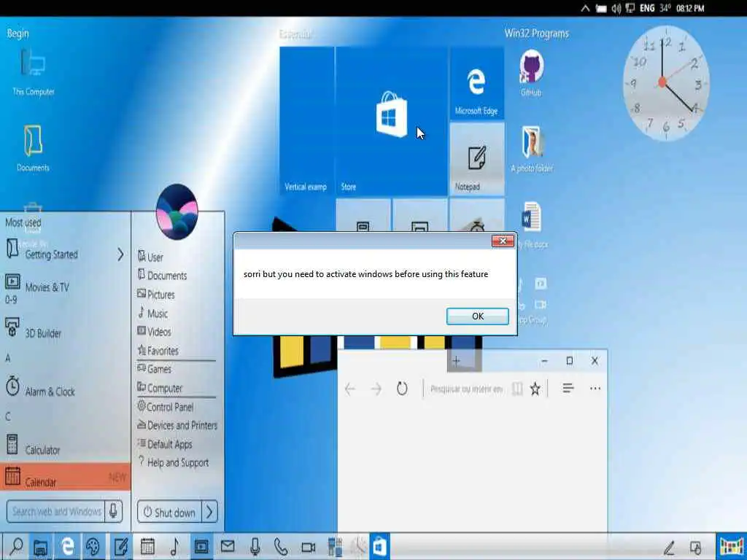Viewport: 747px width, 560px height.
Task: Click the colorful start button at taskbar right
Action: (731, 546)
